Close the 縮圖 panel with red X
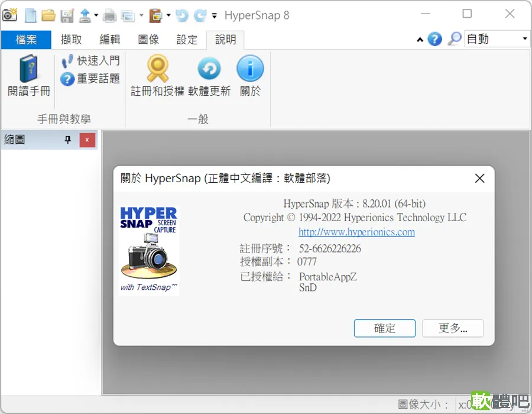The height and width of the screenshot is (414, 532). point(87,140)
